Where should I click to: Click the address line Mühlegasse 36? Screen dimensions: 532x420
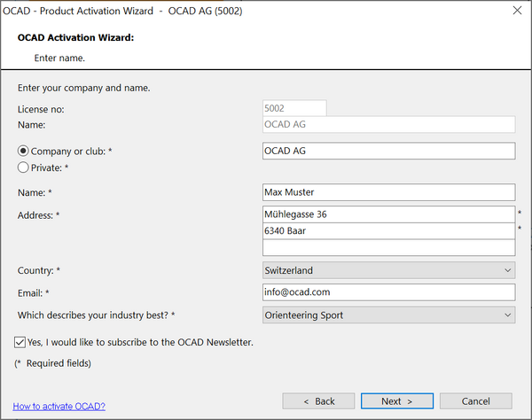click(x=389, y=214)
